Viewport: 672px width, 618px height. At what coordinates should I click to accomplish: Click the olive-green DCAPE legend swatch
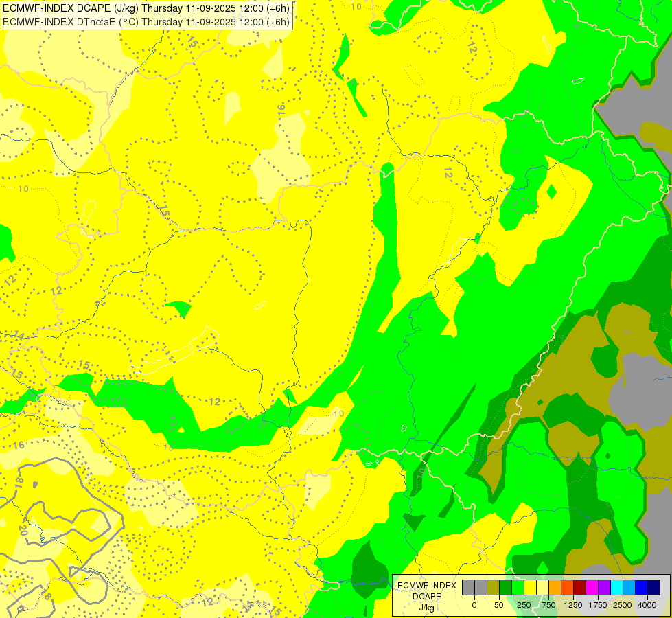pos(494,587)
